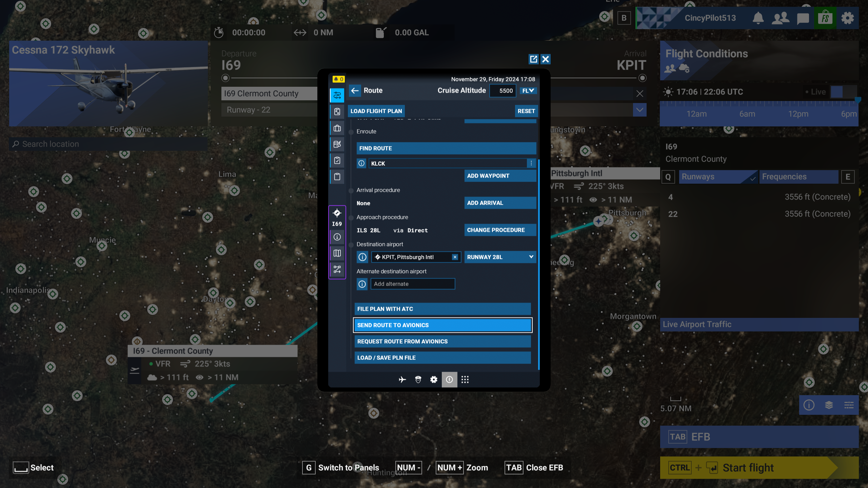
Task: Open the map layers icon
Action: pos(829,405)
